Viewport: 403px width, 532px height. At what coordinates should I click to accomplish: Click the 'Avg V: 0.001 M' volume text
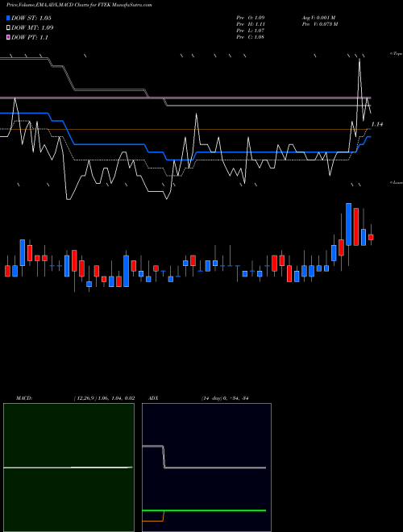[318, 18]
